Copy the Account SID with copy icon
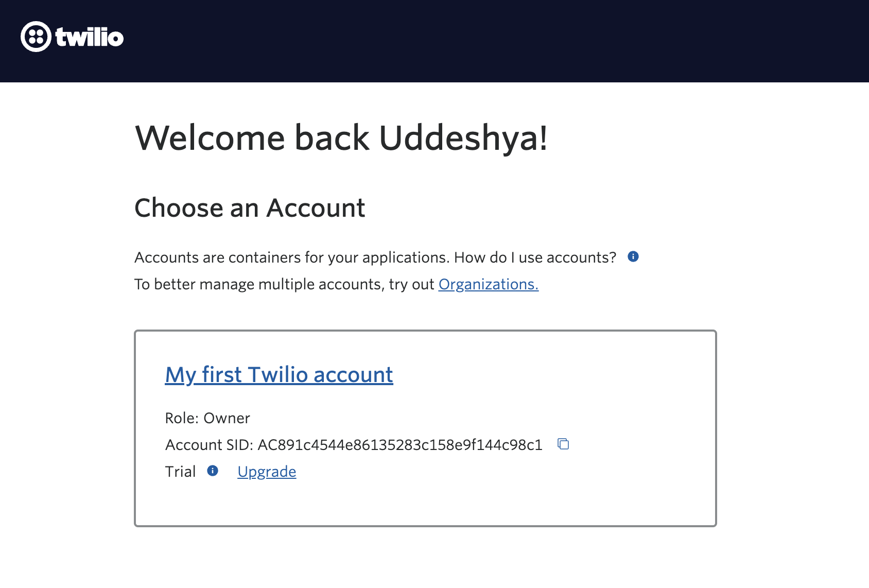Viewport: 869px width, 588px height. pos(563,444)
